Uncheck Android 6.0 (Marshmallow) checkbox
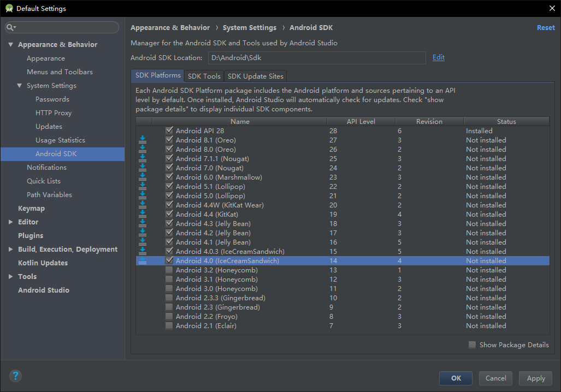Viewport: 561px width, 392px height. (169, 177)
